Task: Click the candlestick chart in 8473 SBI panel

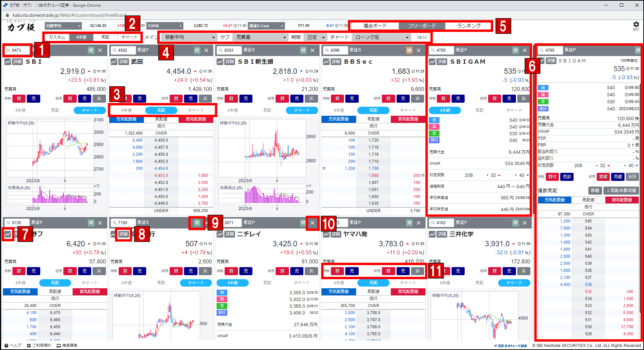Action: 50,148
